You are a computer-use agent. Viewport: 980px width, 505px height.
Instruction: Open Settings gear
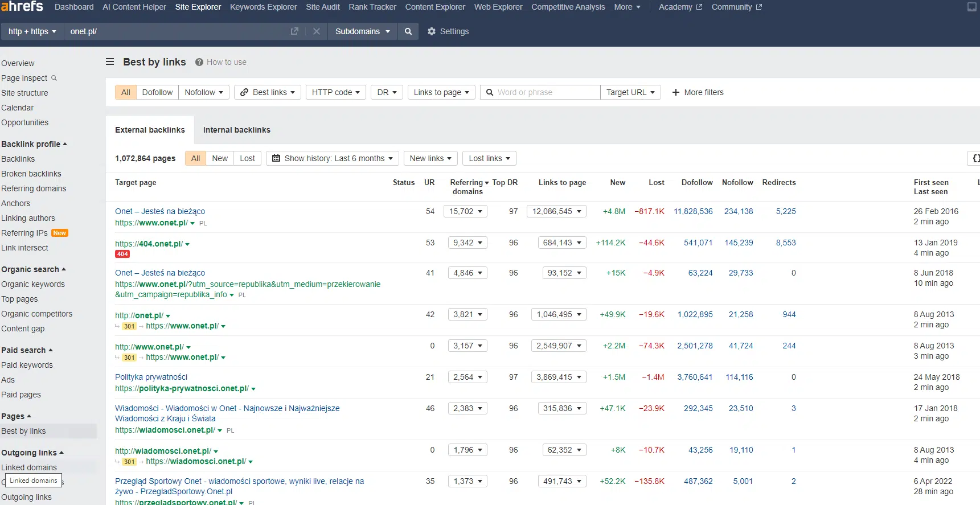point(448,31)
